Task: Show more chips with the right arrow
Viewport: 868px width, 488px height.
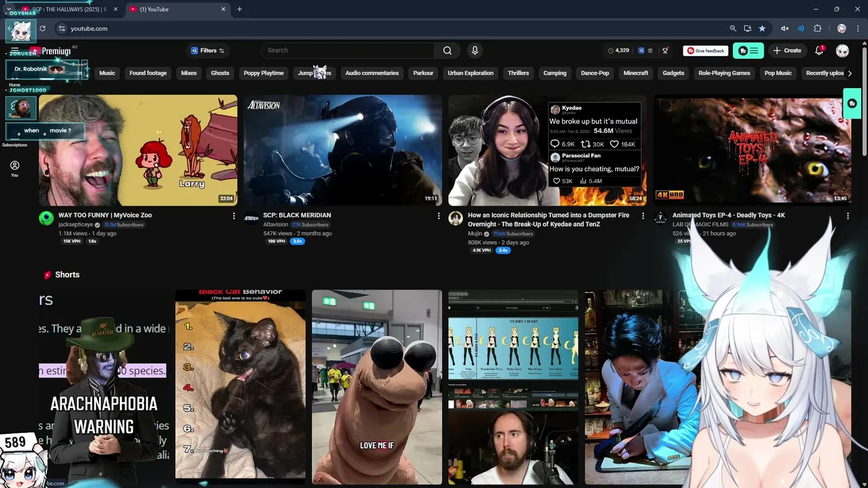Action: (850, 73)
